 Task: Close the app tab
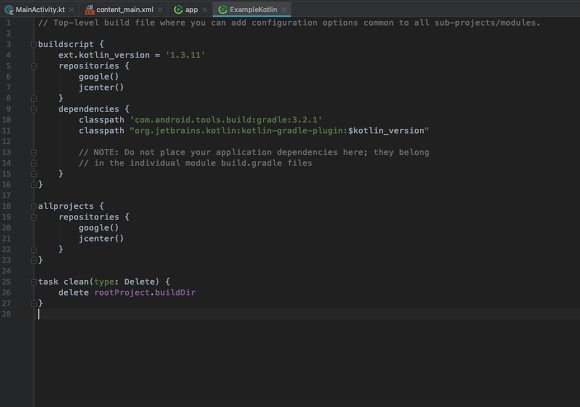click(x=205, y=10)
